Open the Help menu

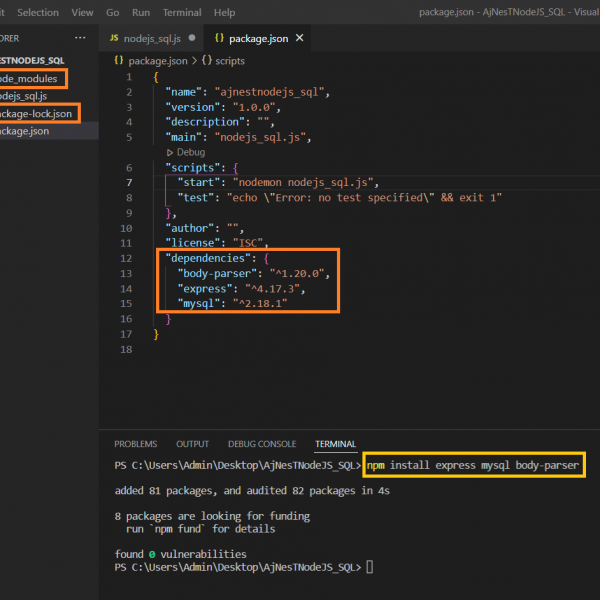pos(225,12)
